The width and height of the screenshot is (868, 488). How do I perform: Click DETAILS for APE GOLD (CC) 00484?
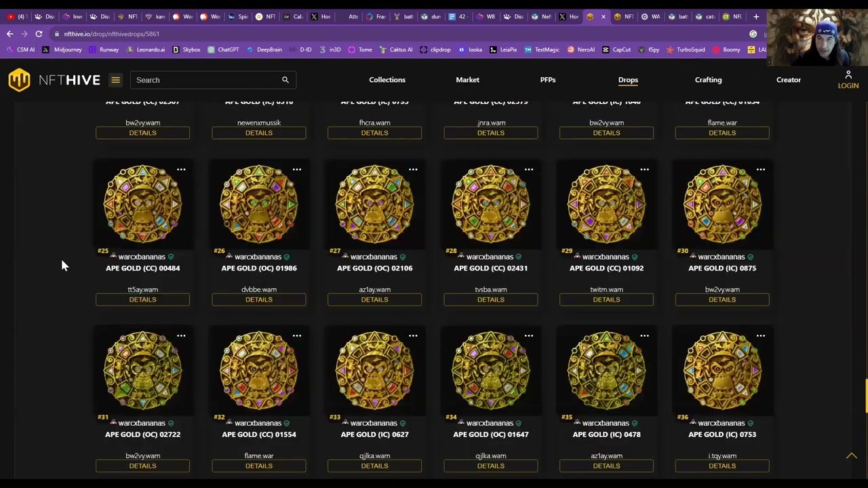(142, 300)
